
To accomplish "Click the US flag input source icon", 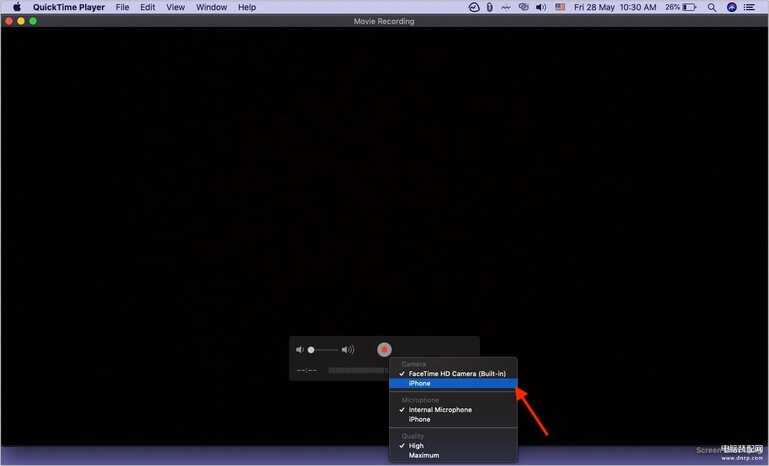I will tap(560, 7).
